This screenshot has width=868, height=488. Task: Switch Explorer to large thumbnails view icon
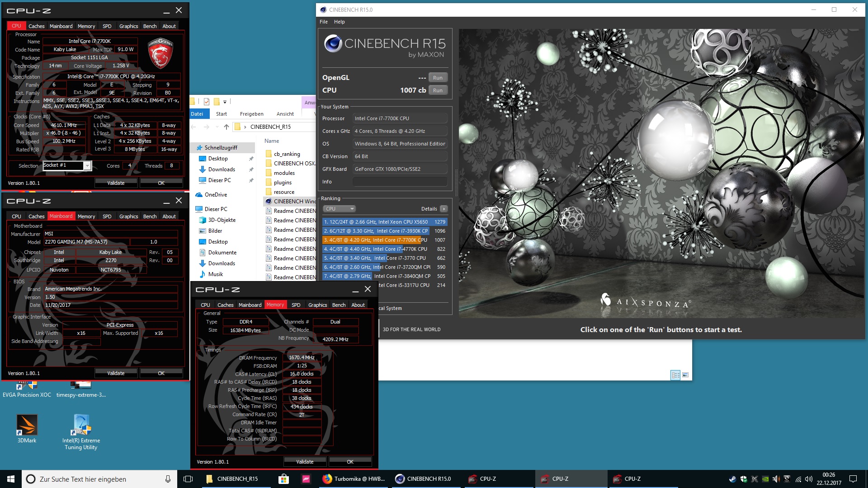[685, 375]
